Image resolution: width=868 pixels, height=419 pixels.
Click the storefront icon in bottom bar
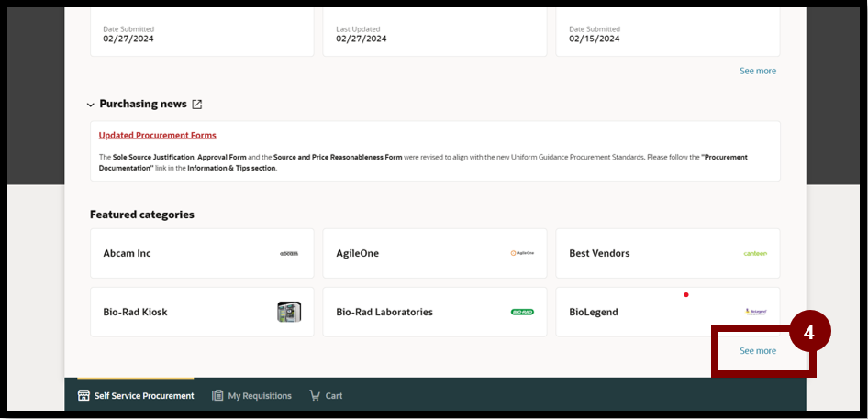pos(83,395)
